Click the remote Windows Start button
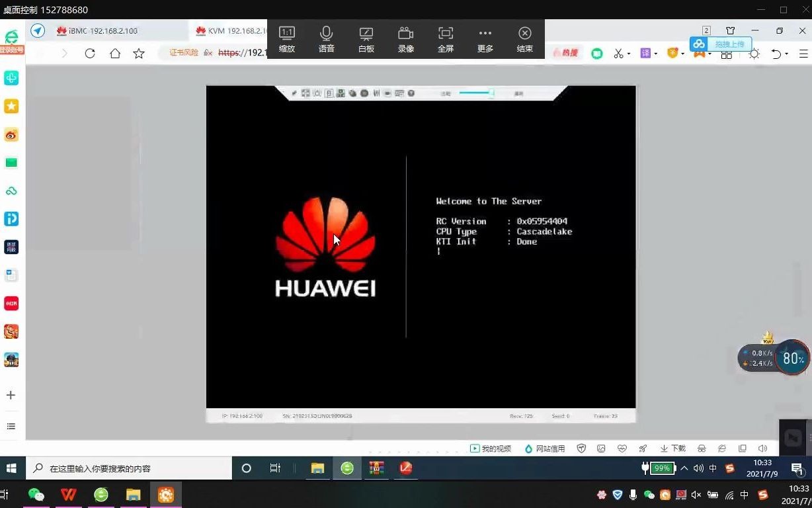The width and height of the screenshot is (812, 508). pyautogui.click(x=11, y=468)
